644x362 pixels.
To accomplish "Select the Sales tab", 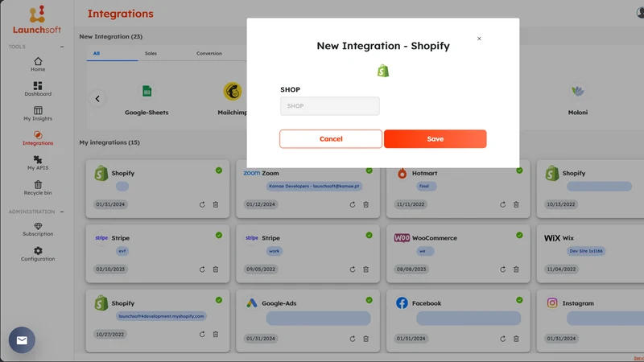I will (x=151, y=53).
